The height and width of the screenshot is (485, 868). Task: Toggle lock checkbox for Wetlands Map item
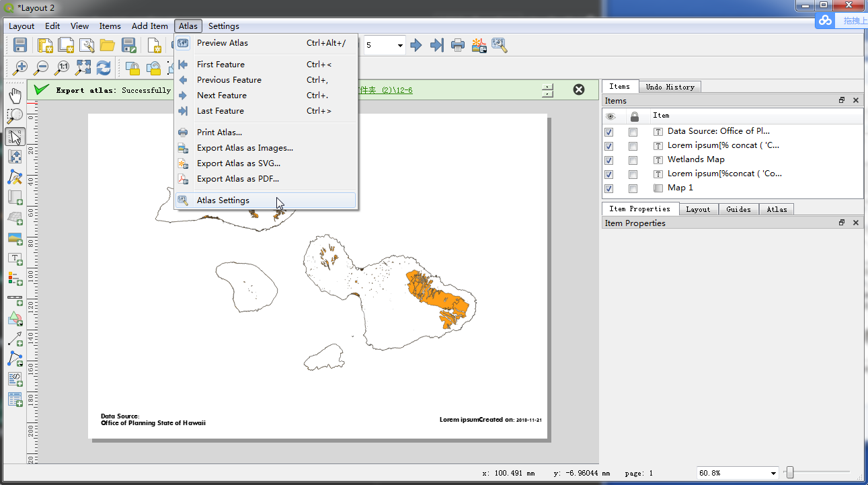tap(633, 160)
